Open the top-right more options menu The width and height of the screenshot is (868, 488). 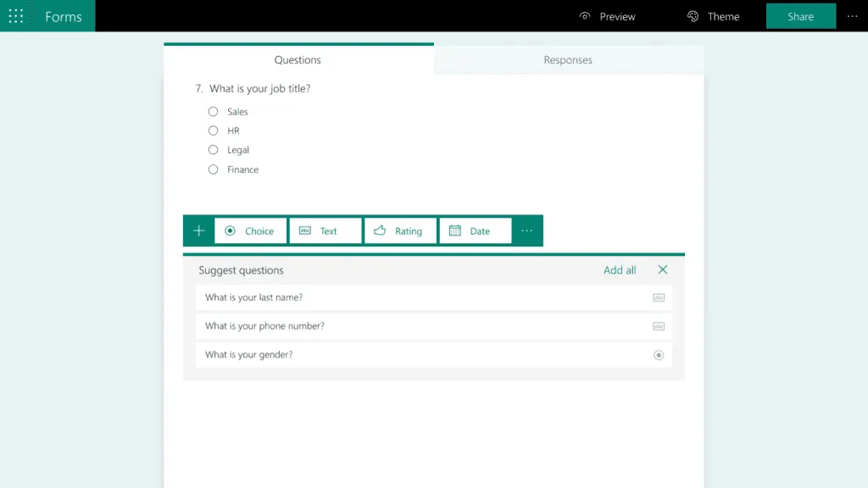tap(853, 15)
